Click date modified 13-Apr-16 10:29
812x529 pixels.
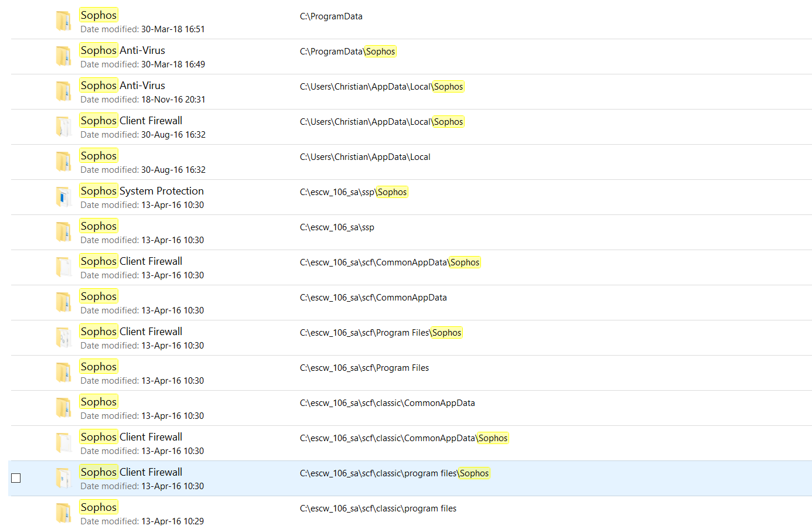pyautogui.click(x=142, y=521)
